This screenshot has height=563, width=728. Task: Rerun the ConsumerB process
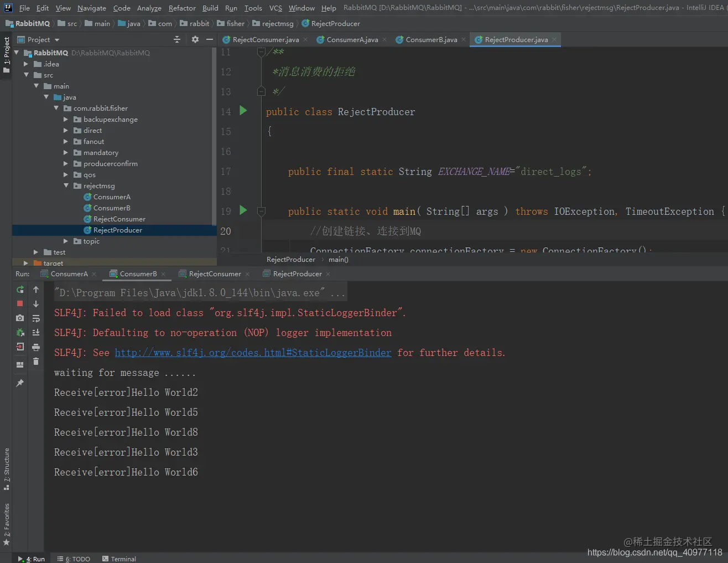(20, 290)
